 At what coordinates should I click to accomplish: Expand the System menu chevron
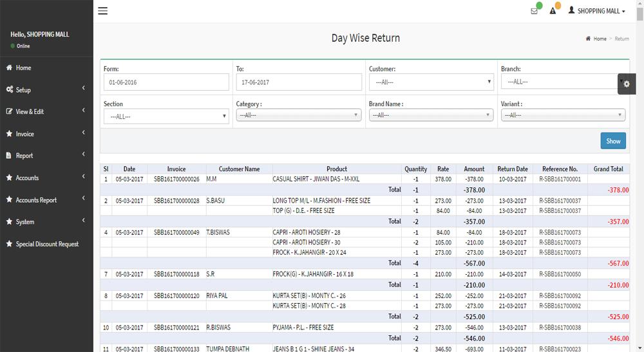83,220
